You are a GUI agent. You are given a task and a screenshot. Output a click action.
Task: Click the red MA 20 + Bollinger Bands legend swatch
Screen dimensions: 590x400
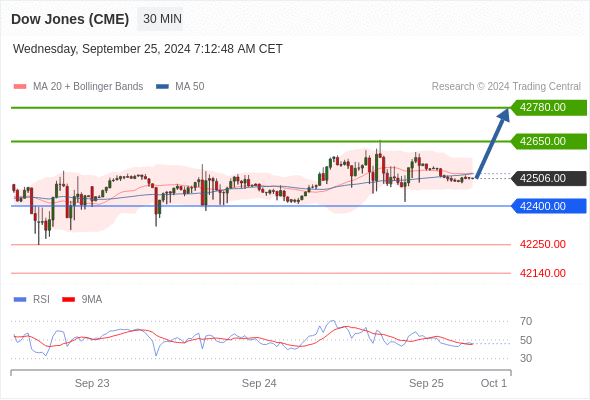[20, 87]
